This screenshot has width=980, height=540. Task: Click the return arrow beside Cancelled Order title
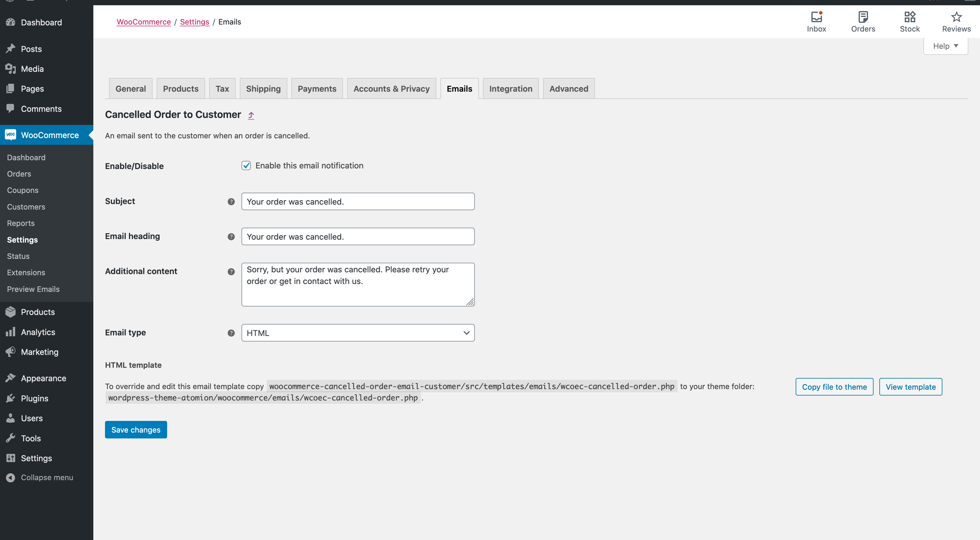(251, 115)
